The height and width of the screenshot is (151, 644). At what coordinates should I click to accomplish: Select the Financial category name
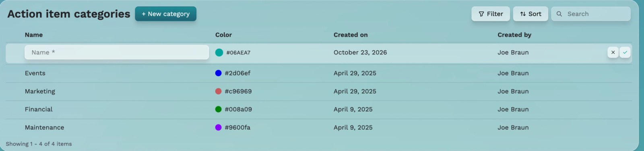coord(39,109)
